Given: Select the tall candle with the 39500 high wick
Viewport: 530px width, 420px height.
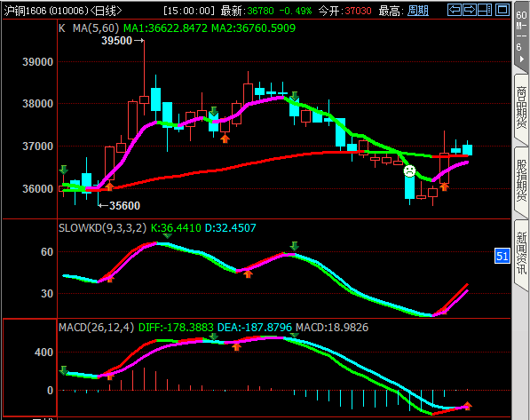Looking at the screenshot, I should point(144,99).
